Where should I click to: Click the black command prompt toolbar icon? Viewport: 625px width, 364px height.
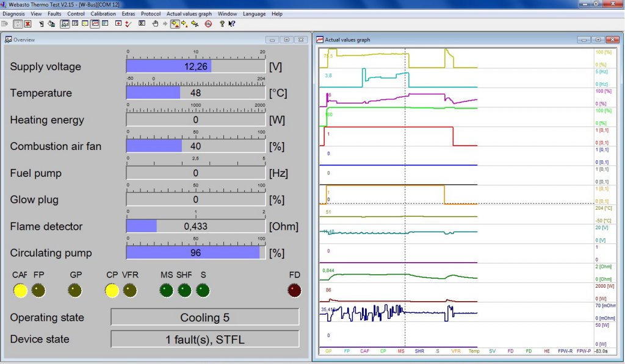click(142, 24)
